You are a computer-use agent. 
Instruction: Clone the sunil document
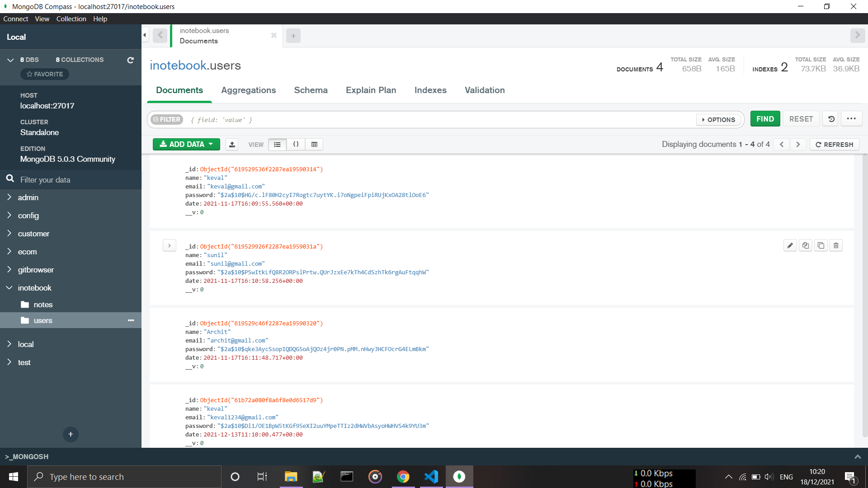pos(821,245)
